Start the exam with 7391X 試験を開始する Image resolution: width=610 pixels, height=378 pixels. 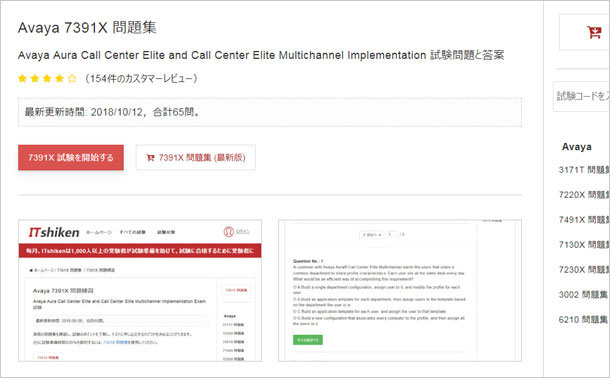(71, 158)
